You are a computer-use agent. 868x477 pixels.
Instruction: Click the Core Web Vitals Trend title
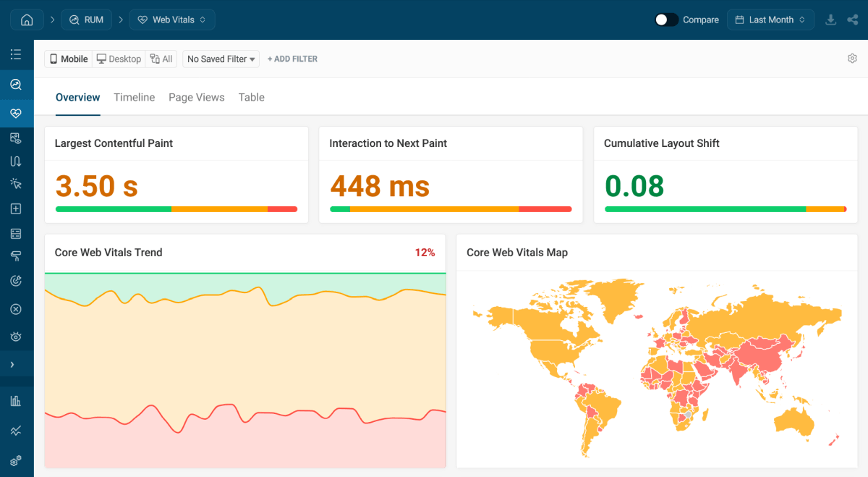coord(109,253)
